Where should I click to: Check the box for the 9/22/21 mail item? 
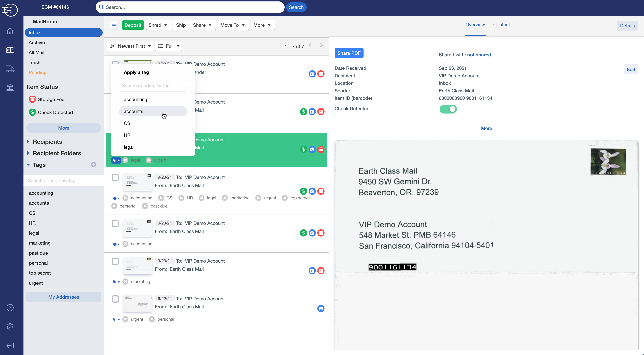pyautogui.click(x=115, y=299)
